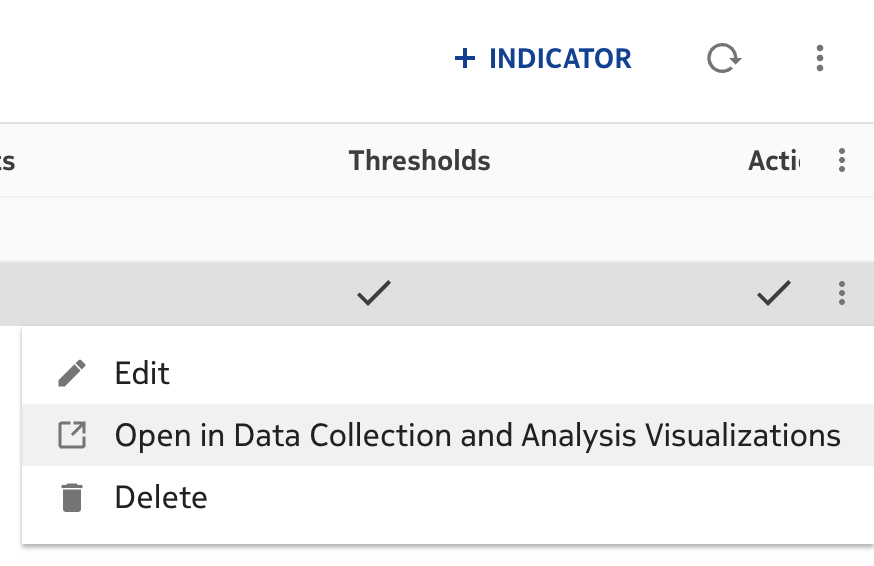Screen dimensions: 874x566
Task: Select the Delete text in the context menu
Action: 161,497
